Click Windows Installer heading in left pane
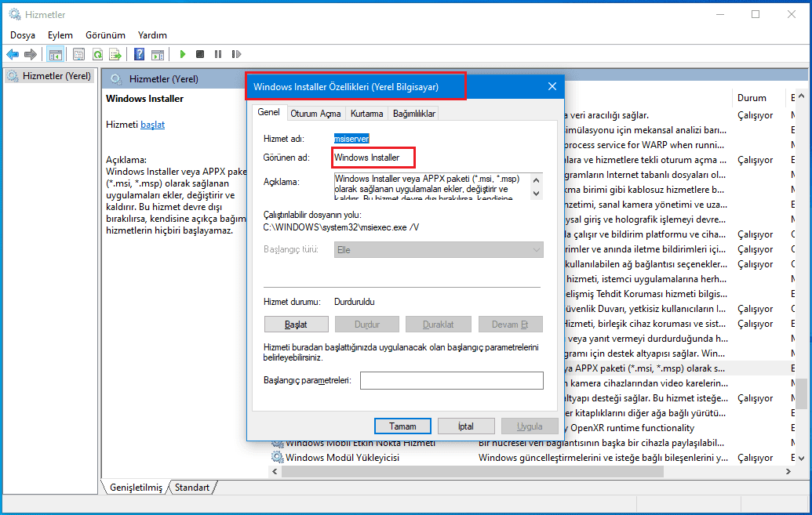The image size is (812, 515). 144,99
